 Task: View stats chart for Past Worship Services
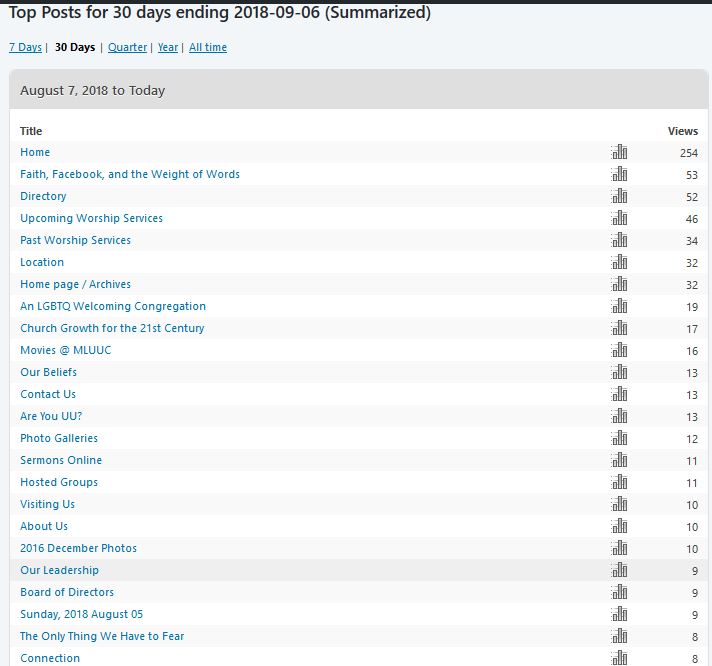(x=619, y=240)
